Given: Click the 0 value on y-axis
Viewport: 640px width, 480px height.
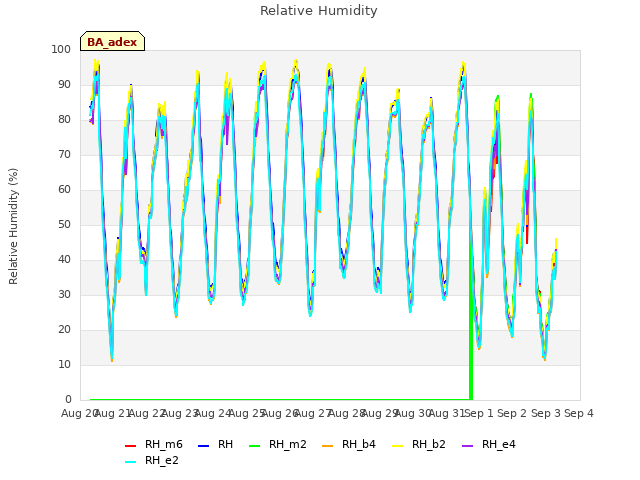Looking at the screenshot, I should click(x=68, y=400).
